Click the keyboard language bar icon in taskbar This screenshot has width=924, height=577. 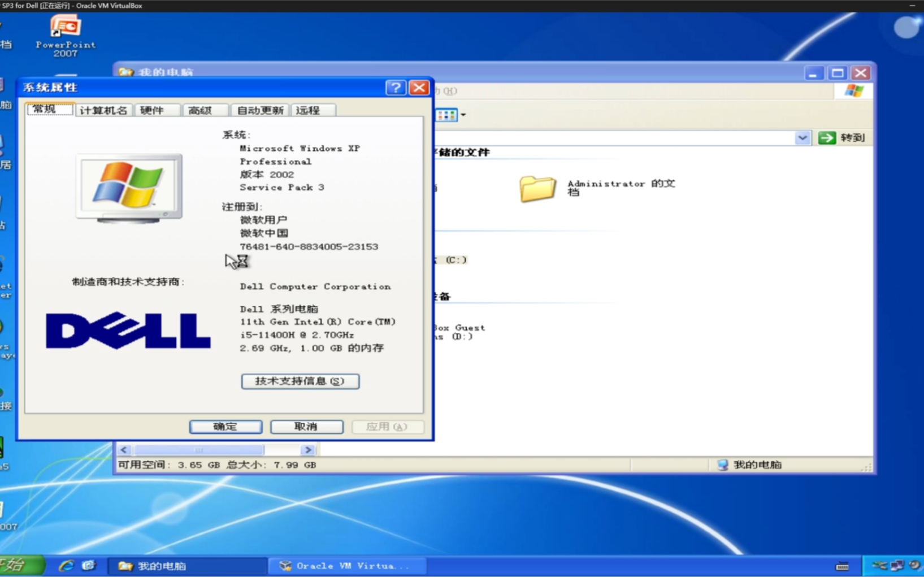[842, 566]
